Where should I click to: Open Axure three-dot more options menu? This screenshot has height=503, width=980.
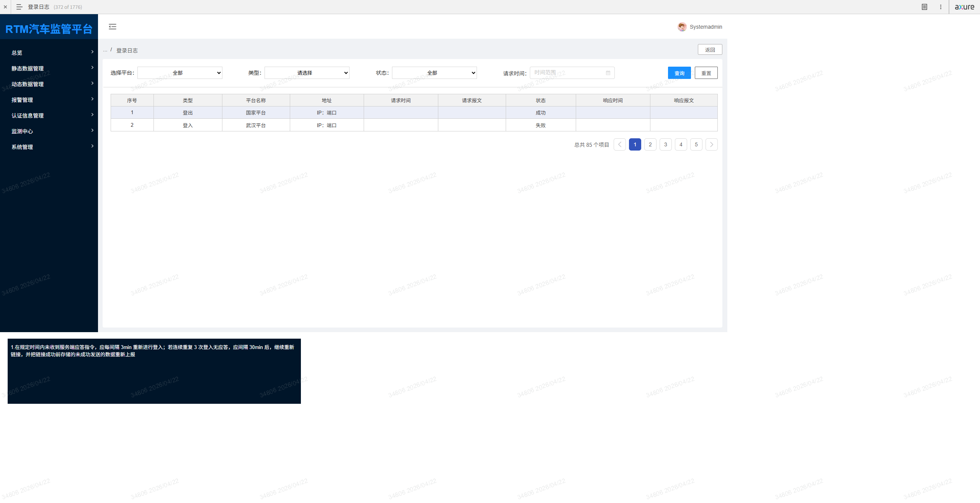[941, 7]
